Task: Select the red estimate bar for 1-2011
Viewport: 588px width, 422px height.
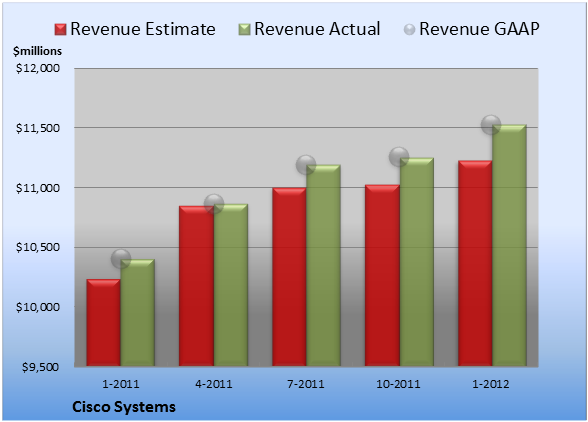Action: point(104,323)
